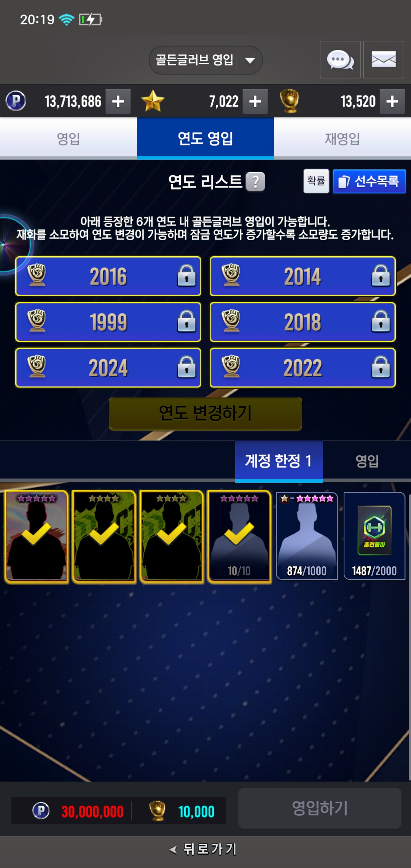The height and width of the screenshot is (868, 411).
Task: Switch to the 영입 tab at top
Action: coord(68,139)
